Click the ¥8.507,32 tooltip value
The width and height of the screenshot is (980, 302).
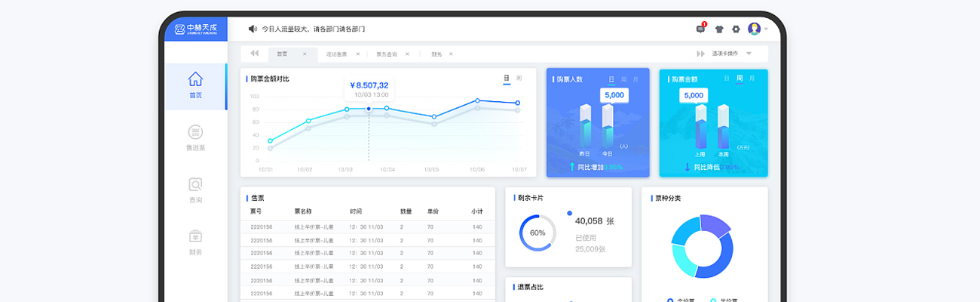[x=369, y=85]
